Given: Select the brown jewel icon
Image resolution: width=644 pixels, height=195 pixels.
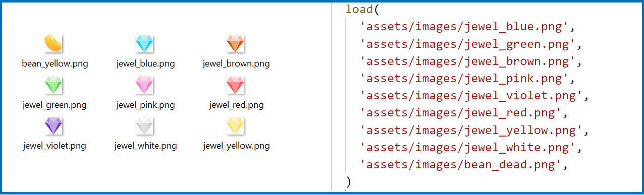Looking at the screenshot, I should (236, 44).
